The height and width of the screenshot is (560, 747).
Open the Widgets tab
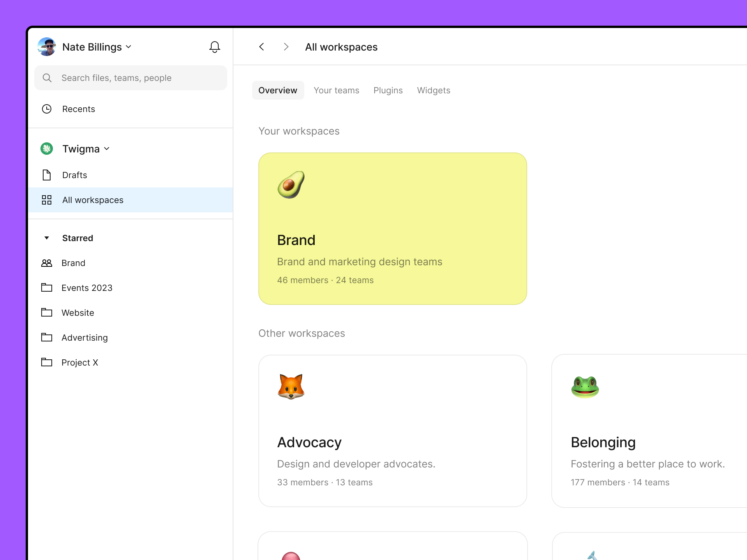[x=433, y=90]
